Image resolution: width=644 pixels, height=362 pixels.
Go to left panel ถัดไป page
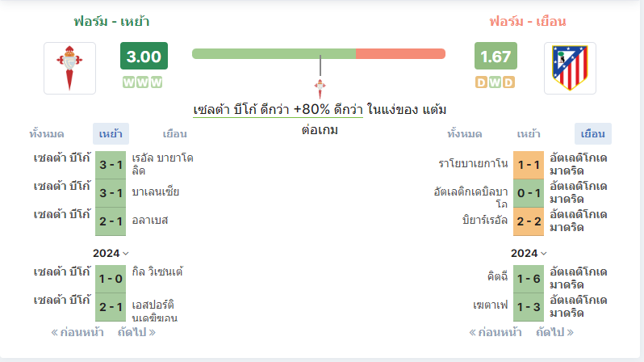pos(136,332)
